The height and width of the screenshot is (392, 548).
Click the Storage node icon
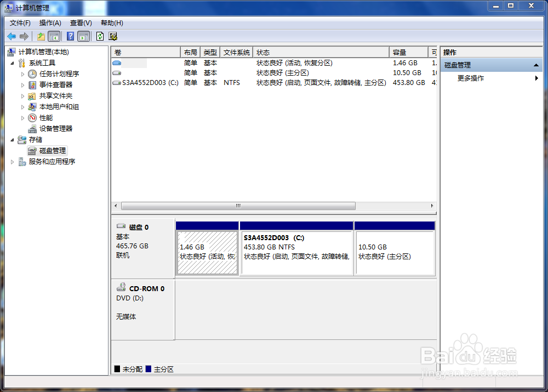pyautogui.click(x=22, y=139)
